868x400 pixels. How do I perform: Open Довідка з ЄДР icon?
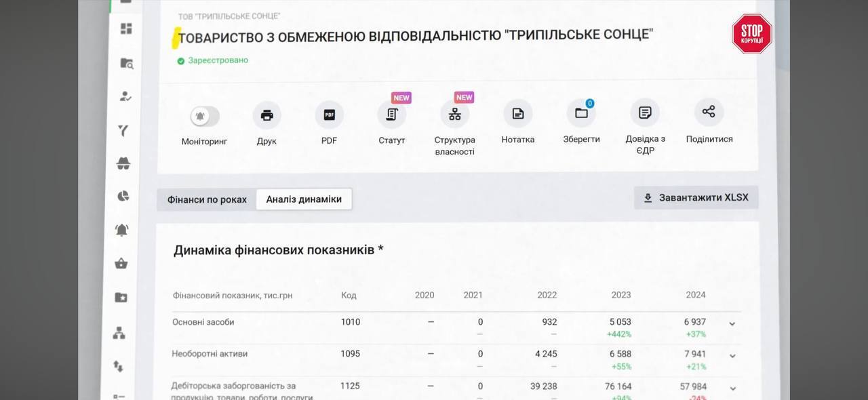tap(645, 113)
